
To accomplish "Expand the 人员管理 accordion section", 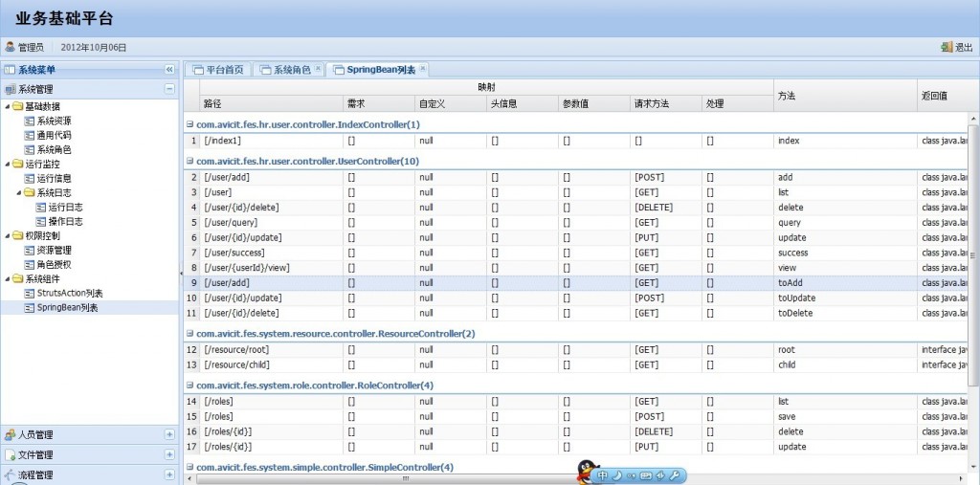I will coord(169,434).
